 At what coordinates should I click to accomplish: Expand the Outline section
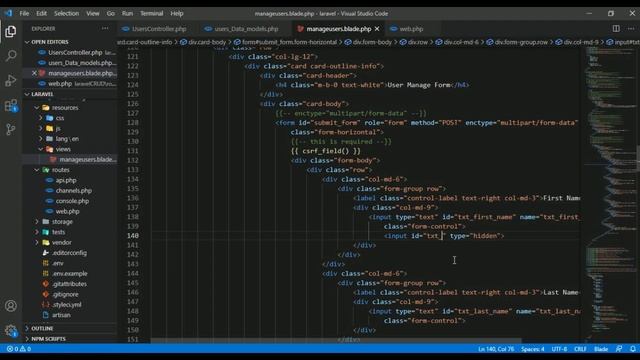[69, 328]
